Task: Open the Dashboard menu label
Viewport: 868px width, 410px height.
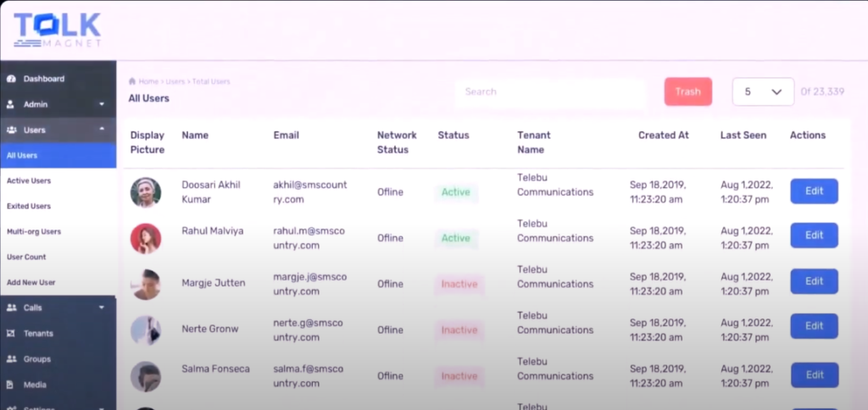Action: point(44,79)
